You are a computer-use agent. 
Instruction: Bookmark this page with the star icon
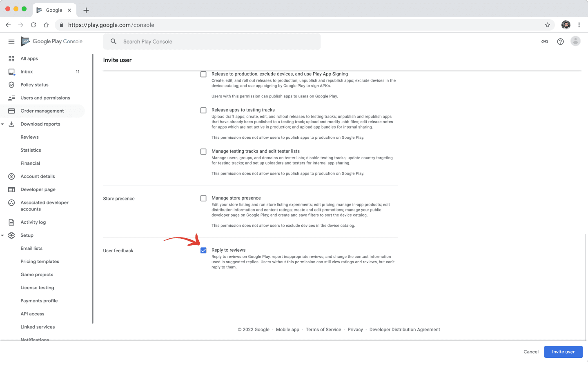click(x=548, y=25)
